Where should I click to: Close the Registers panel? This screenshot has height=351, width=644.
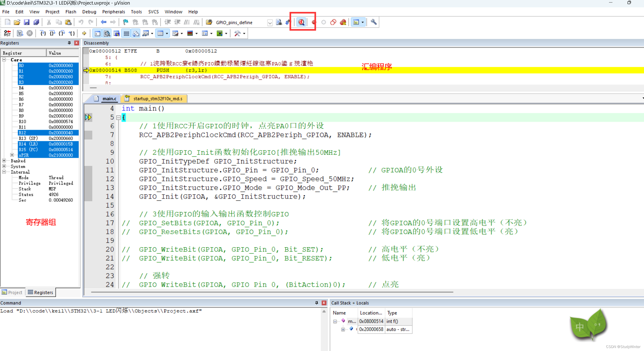(x=77, y=43)
